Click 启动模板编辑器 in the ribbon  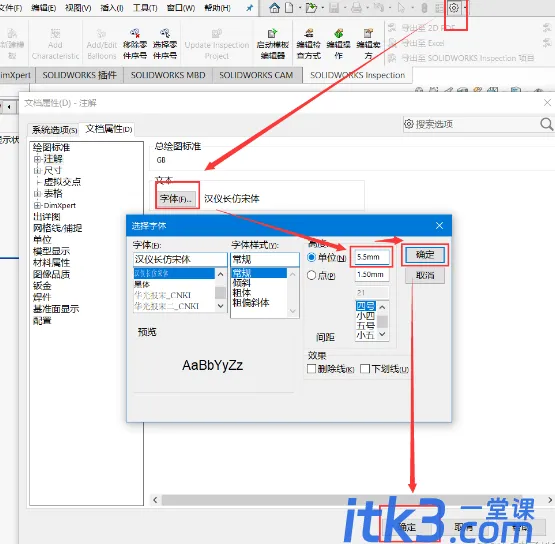[273, 44]
